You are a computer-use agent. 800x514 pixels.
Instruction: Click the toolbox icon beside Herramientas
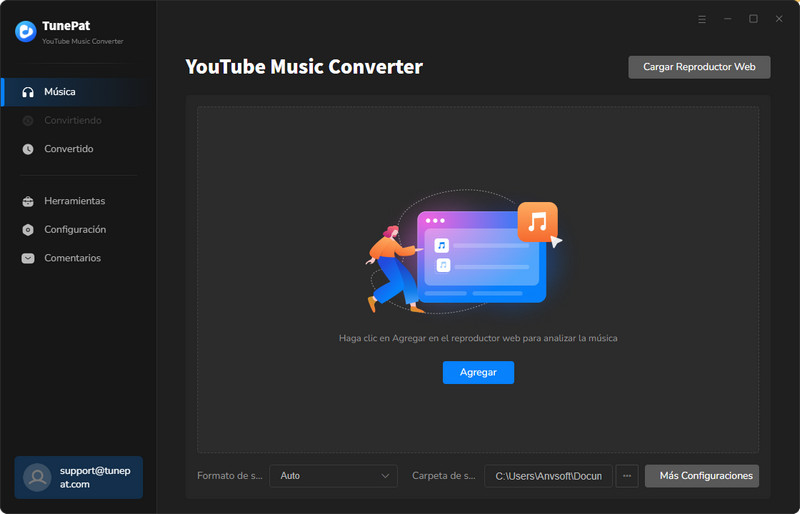[x=28, y=201]
